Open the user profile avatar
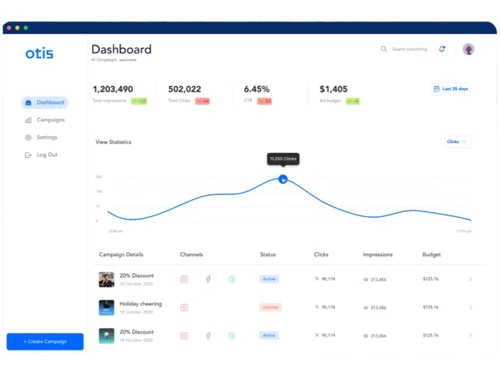500x375 pixels. tap(468, 49)
